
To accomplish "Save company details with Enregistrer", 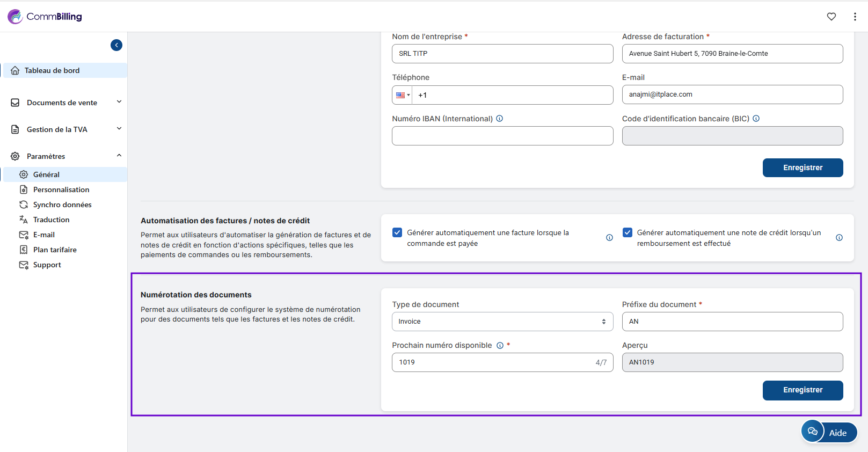I will [803, 168].
